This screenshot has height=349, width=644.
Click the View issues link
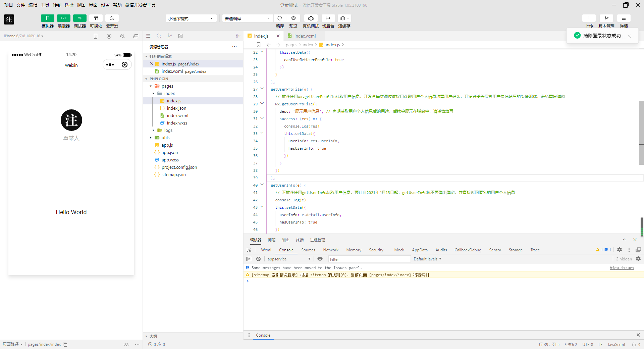coord(622,268)
